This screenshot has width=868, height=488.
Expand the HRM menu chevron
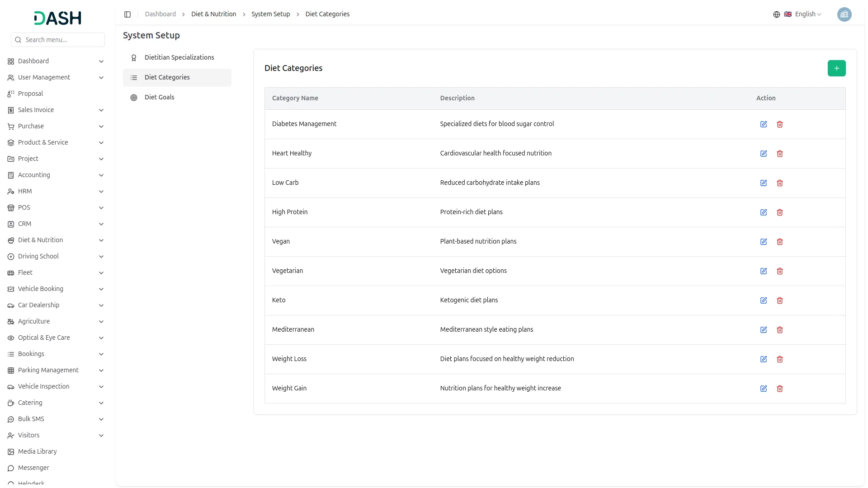pyautogui.click(x=101, y=192)
